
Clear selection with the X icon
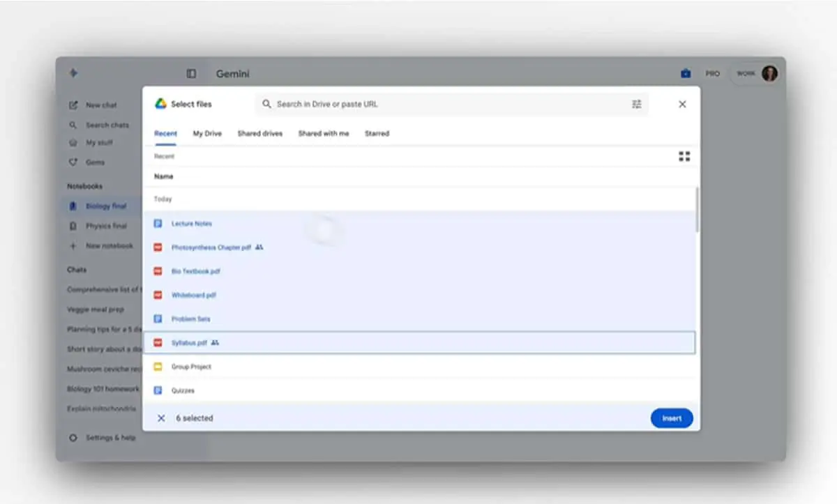[161, 418]
